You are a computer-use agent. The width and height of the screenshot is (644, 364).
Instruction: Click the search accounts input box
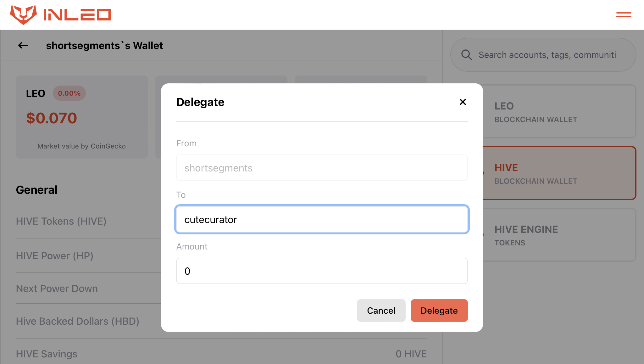pos(543,55)
